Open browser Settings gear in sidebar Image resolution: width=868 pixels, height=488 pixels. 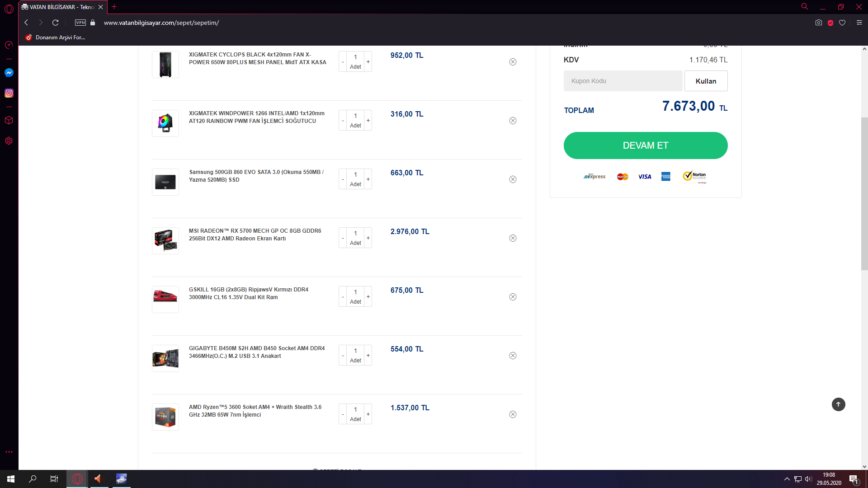click(9, 141)
